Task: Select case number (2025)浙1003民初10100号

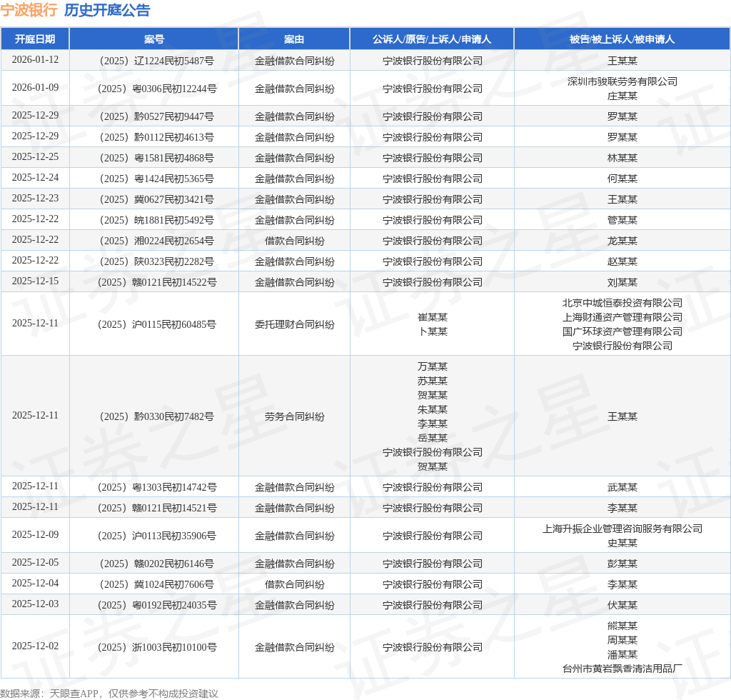Action: pos(156,647)
